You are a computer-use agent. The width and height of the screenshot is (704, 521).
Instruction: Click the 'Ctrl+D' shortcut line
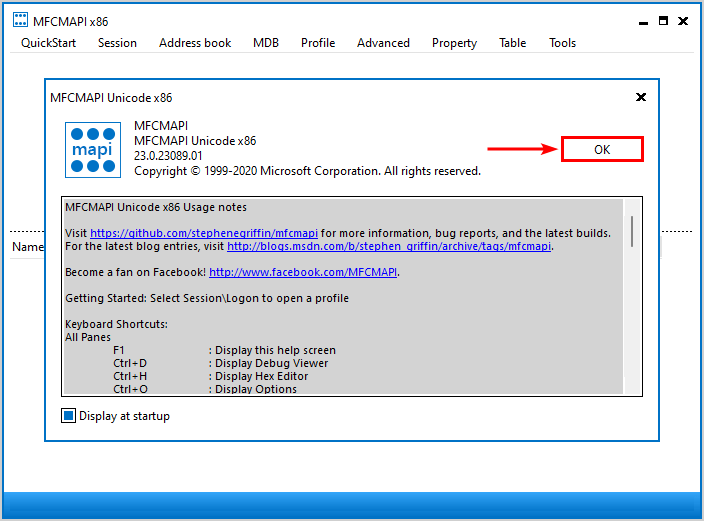coord(220,363)
